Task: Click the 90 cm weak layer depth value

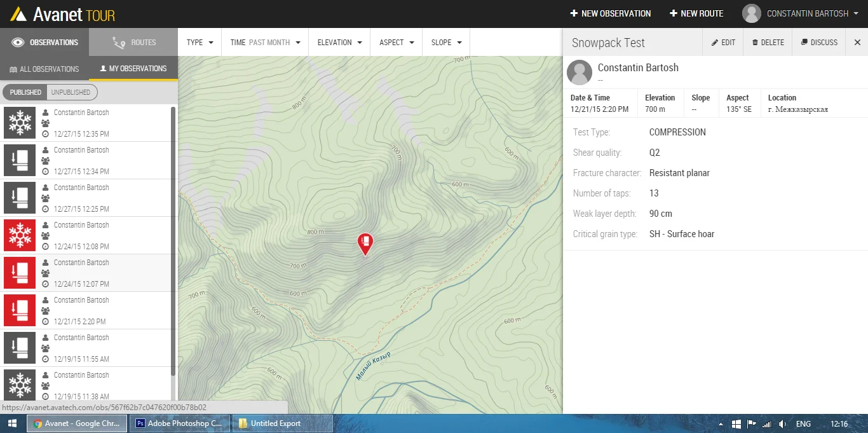Action: (661, 214)
